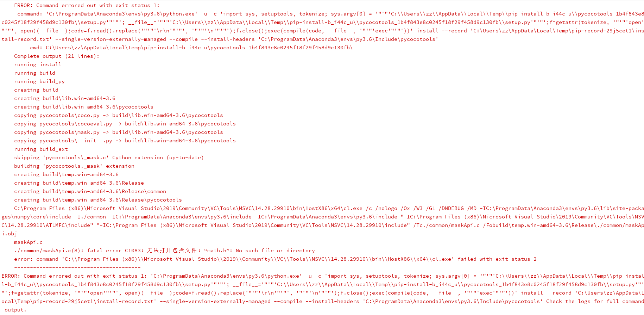Click the building 'pycocotools._mask' extension line
The width and height of the screenshot is (644, 315).
[74, 166]
